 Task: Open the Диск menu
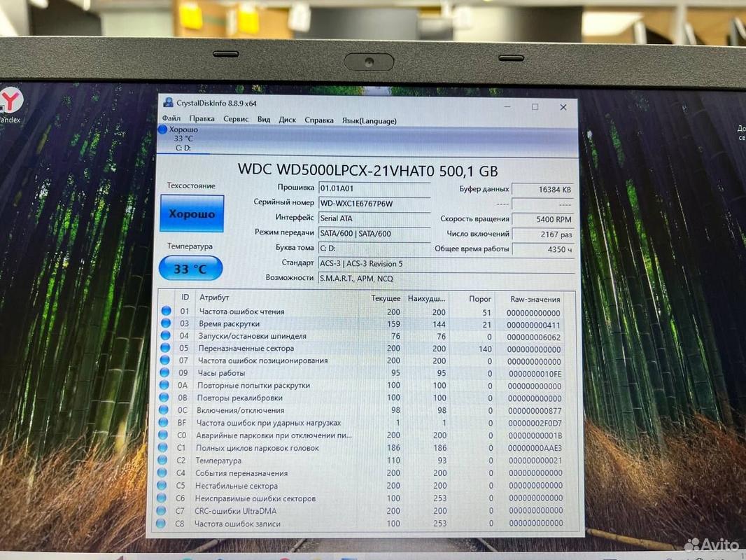pyautogui.click(x=287, y=120)
